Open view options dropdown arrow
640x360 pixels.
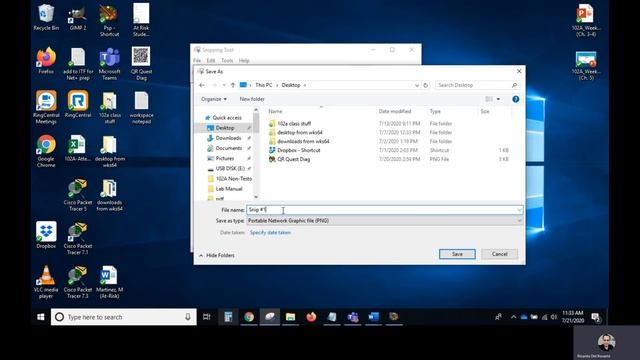498,99
